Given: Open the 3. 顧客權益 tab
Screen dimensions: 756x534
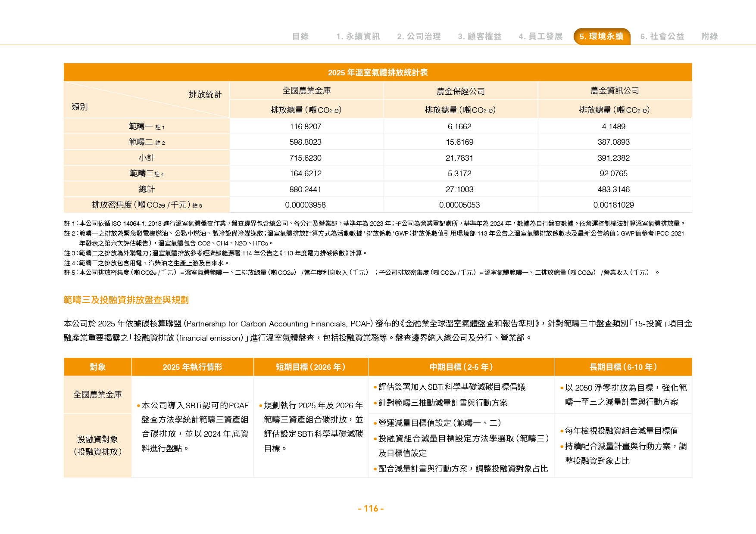Looking at the screenshot, I should coord(479,36).
